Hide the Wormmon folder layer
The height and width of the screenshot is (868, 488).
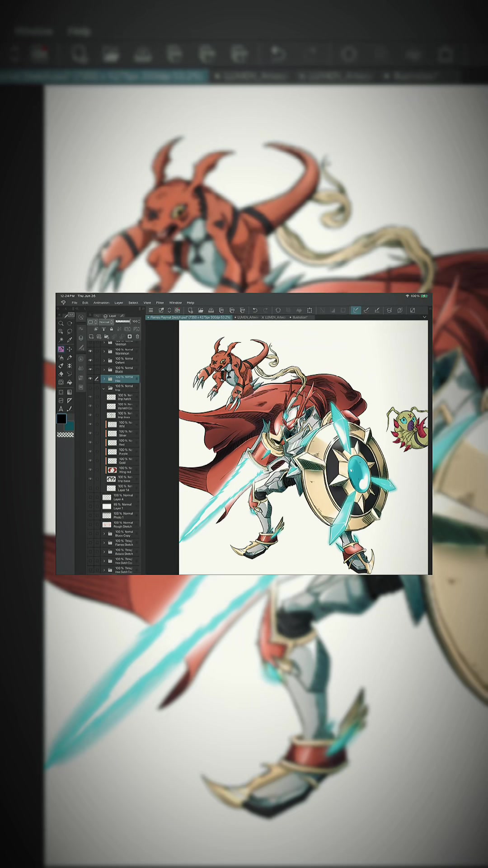pyautogui.click(x=90, y=351)
